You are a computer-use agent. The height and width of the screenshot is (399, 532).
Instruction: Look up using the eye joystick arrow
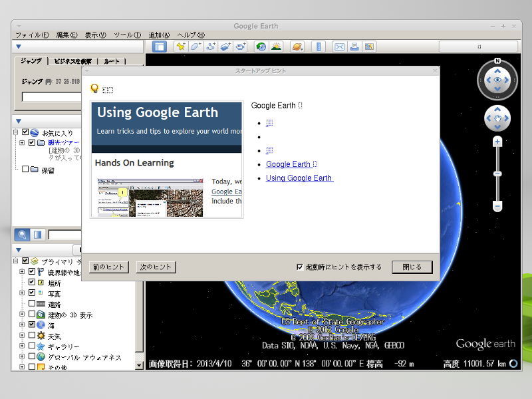coord(497,71)
